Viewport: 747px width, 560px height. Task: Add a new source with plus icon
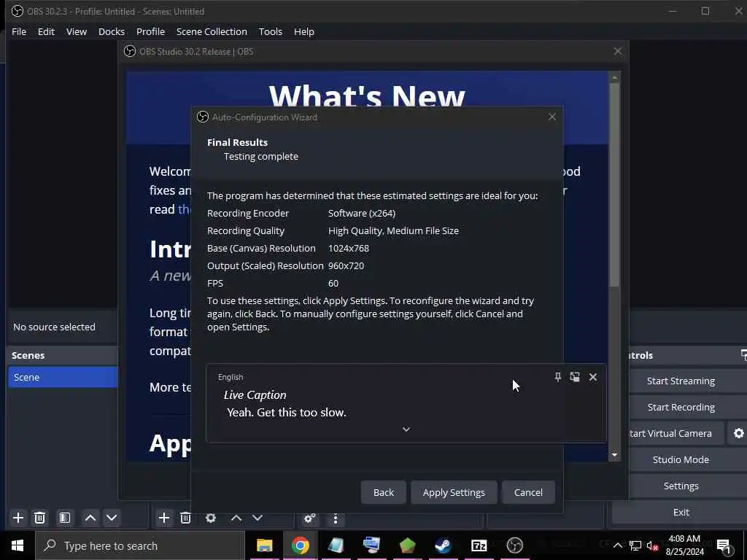164,518
